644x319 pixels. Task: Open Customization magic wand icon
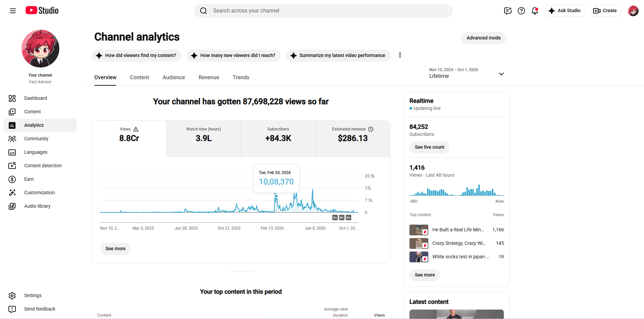coord(12,193)
